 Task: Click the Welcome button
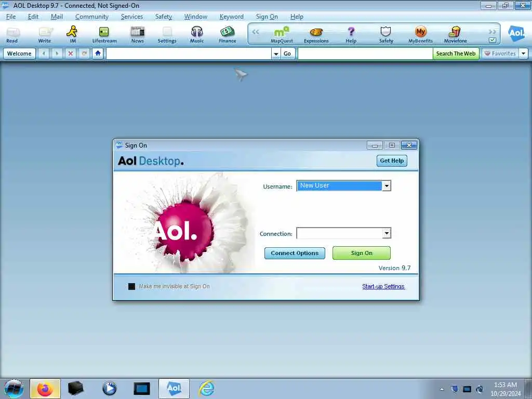[19, 54]
